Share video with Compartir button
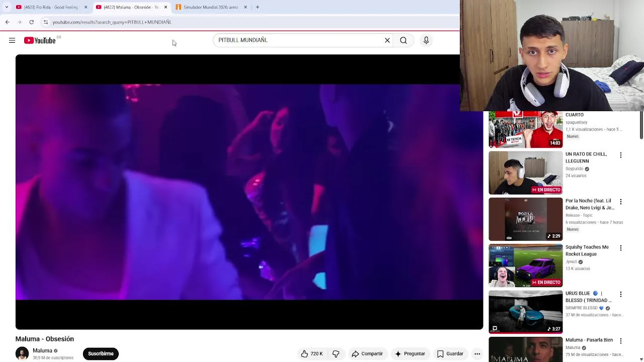Screen dimensions: 644x362 coord(367,354)
